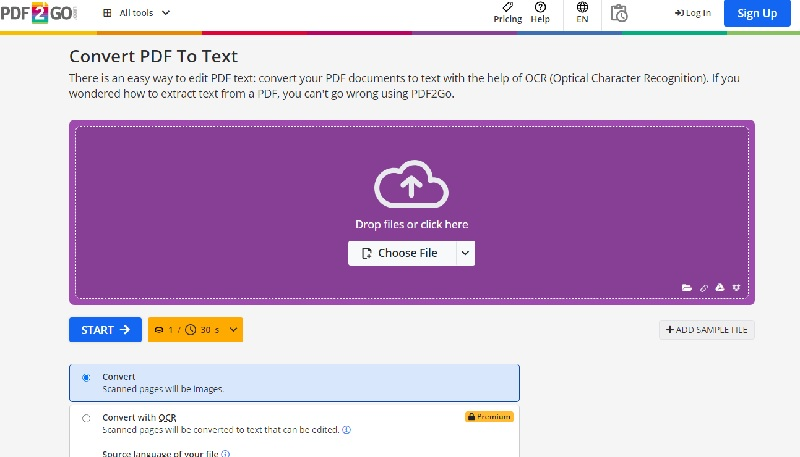Expand the All tools menu
Screen dimensions: 800x457
tap(138, 13)
